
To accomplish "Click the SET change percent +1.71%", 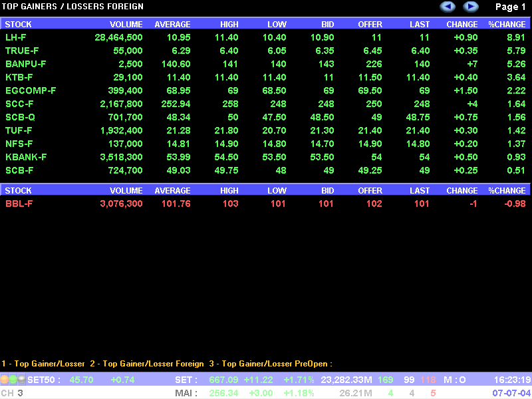I will (299, 380).
